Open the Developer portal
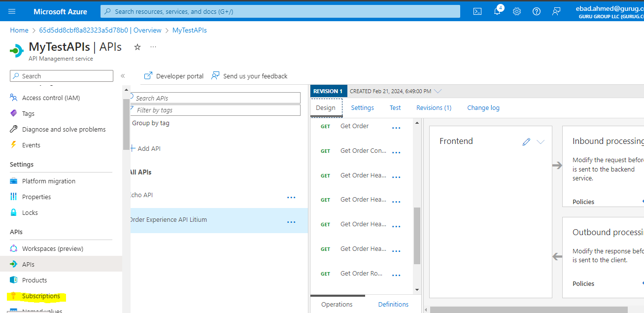644x313 pixels. click(x=174, y=76)
